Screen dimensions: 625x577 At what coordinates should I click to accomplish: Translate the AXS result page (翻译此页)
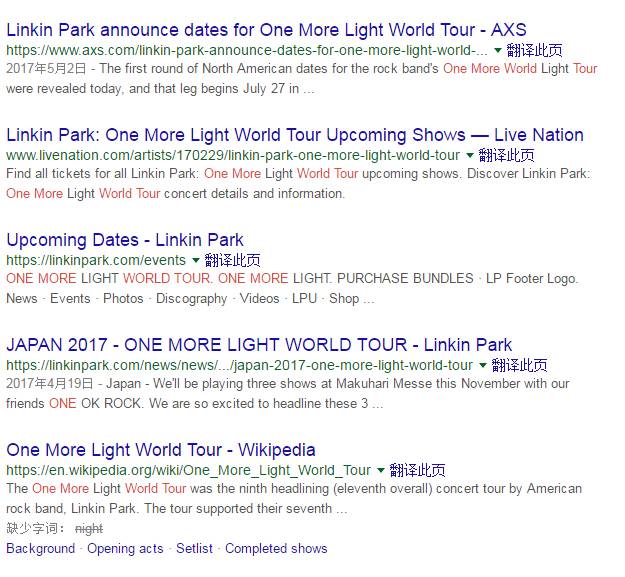click(534, 50)
